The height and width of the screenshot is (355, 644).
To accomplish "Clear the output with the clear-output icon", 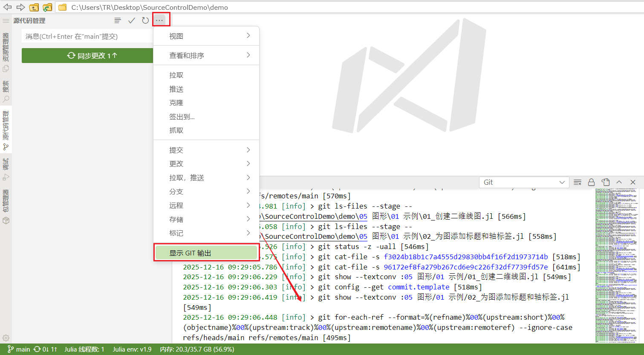I will 578,182.
